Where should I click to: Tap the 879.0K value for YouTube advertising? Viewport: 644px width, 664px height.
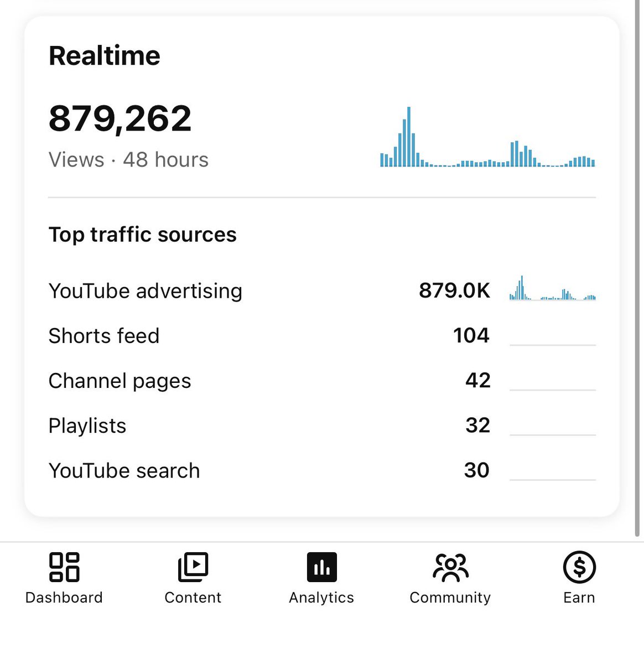pos(455,290)
